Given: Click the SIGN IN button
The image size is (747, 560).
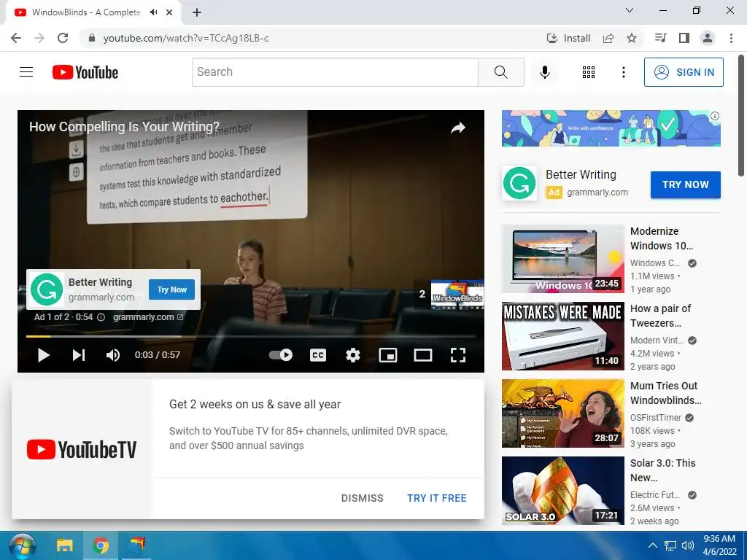Looking at the screenshot, I should [x=684, y=72].
